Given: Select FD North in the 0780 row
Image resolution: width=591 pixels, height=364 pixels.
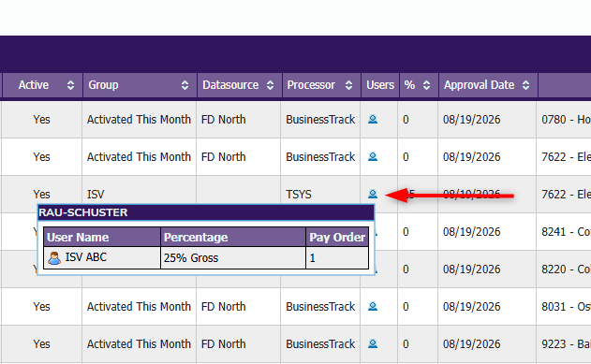Looking at the screenshot, I should click(x=223, y=120).
